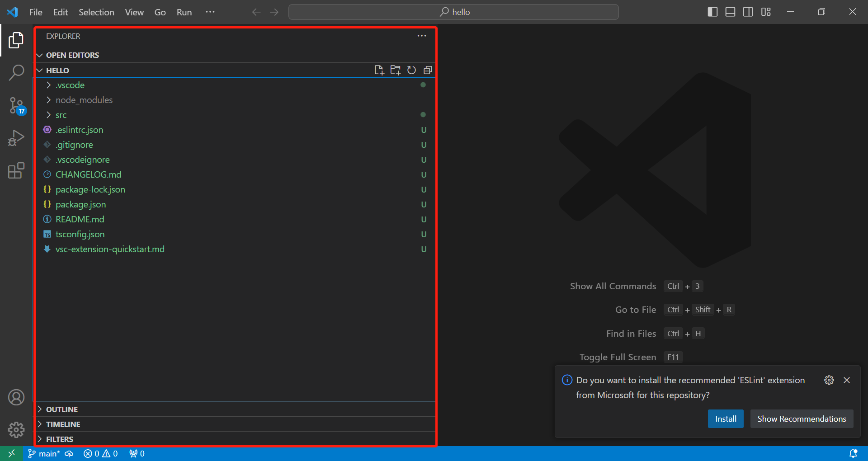The image size is (868, 461).
Task: Publish changes via cloud icon in status bar
Action: click(69, 453)
